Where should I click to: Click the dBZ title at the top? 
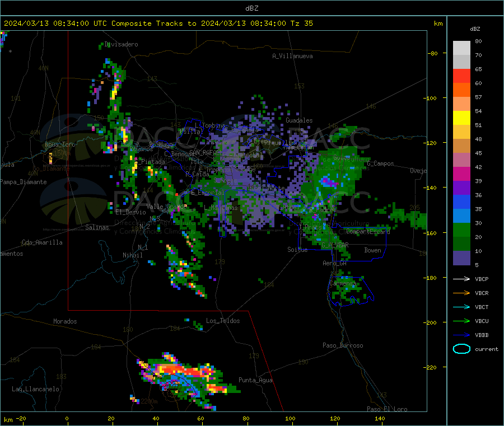(251, 8)
